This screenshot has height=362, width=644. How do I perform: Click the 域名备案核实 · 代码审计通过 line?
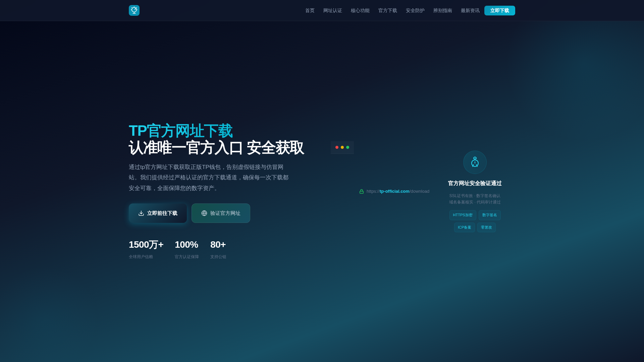[475, 202]
